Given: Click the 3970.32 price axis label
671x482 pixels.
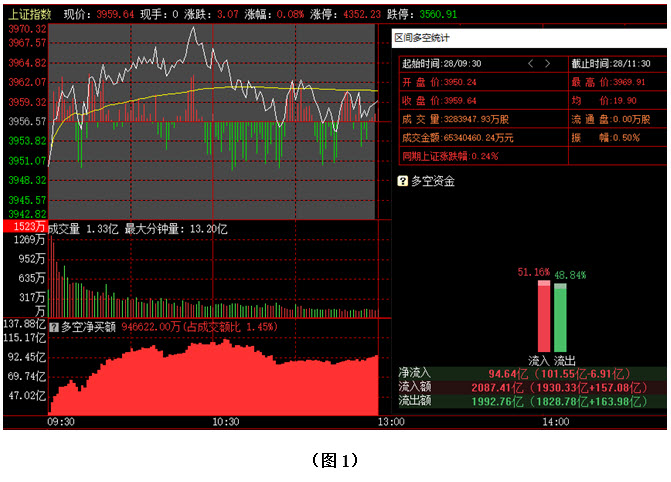Looking at the screenshot, I should click(27, 29).
